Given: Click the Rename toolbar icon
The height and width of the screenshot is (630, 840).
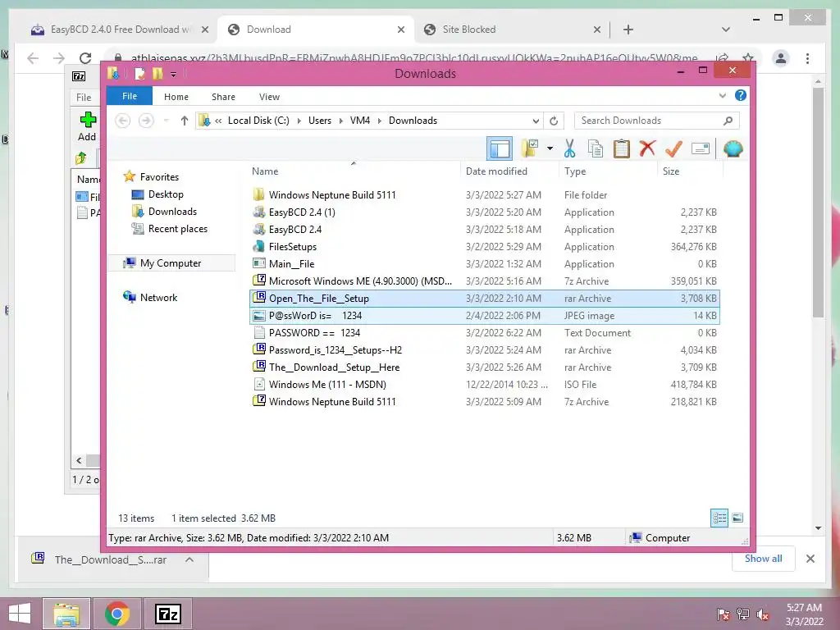Looking at the screenshot, I should [701, 148].
